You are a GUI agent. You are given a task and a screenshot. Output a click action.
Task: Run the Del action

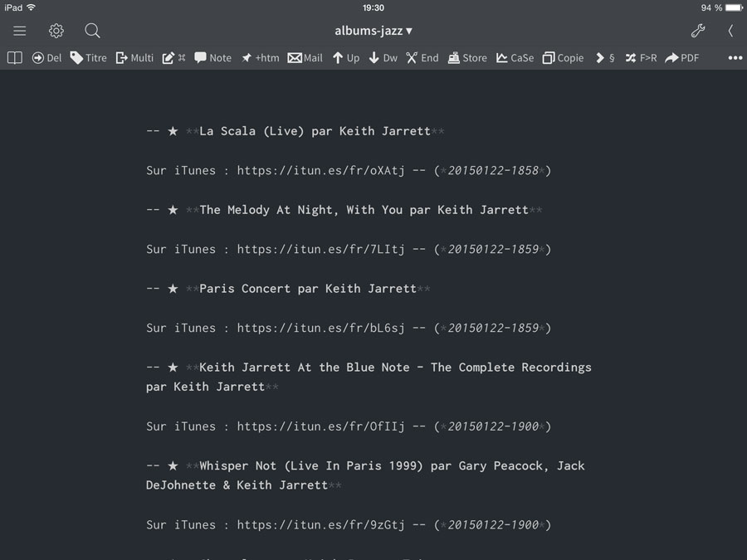[x=46, y=58]
